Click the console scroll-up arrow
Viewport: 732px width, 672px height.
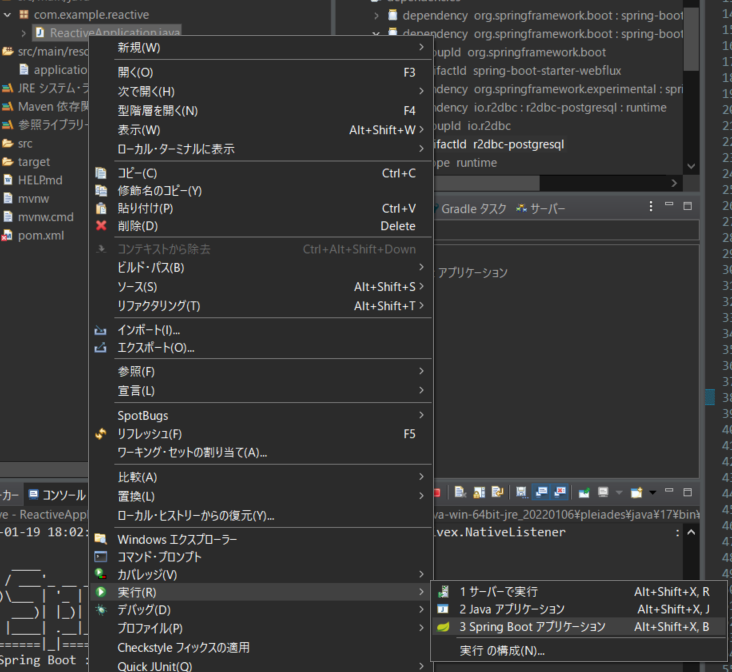coord(691,532)
